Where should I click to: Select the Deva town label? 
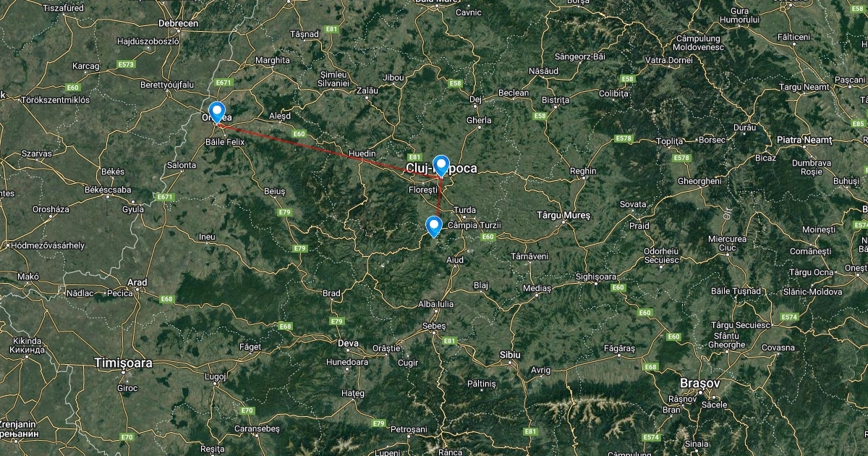tap(349, 343)
